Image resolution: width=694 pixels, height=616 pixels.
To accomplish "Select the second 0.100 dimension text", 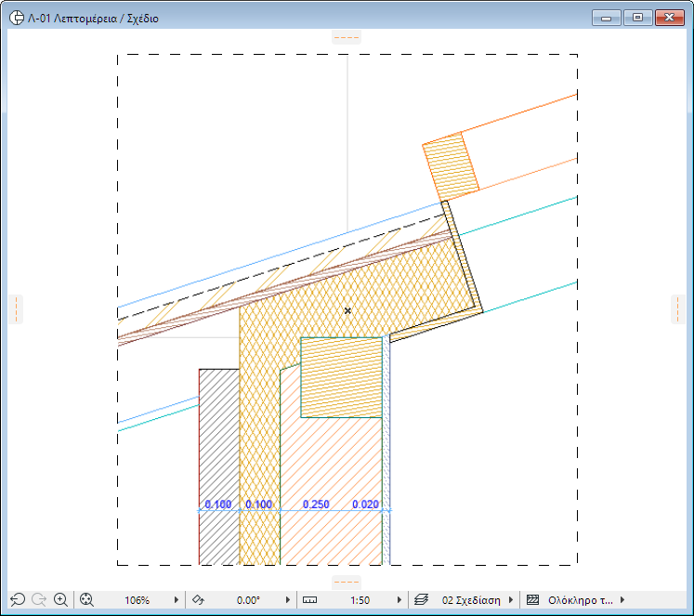I will (x=259, y=504).
